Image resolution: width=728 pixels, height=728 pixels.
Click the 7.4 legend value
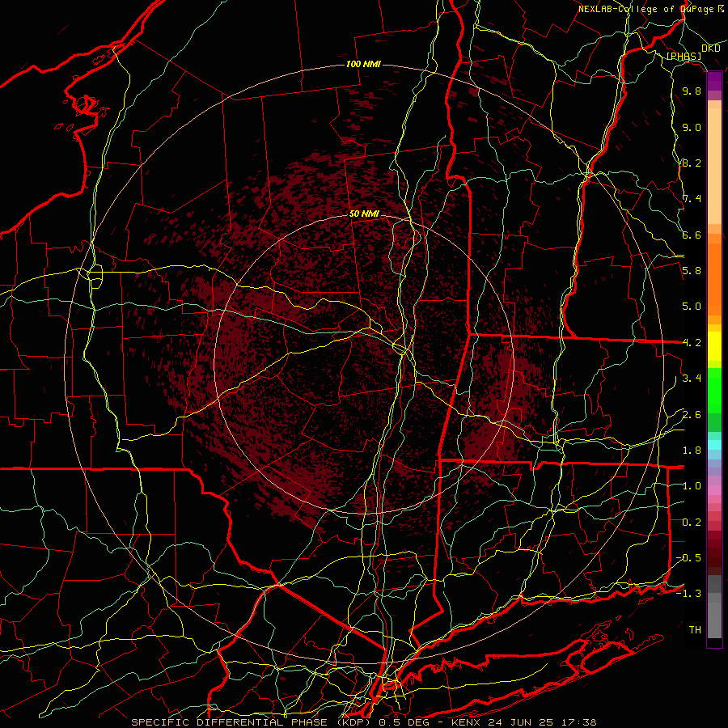pos(692,199)
